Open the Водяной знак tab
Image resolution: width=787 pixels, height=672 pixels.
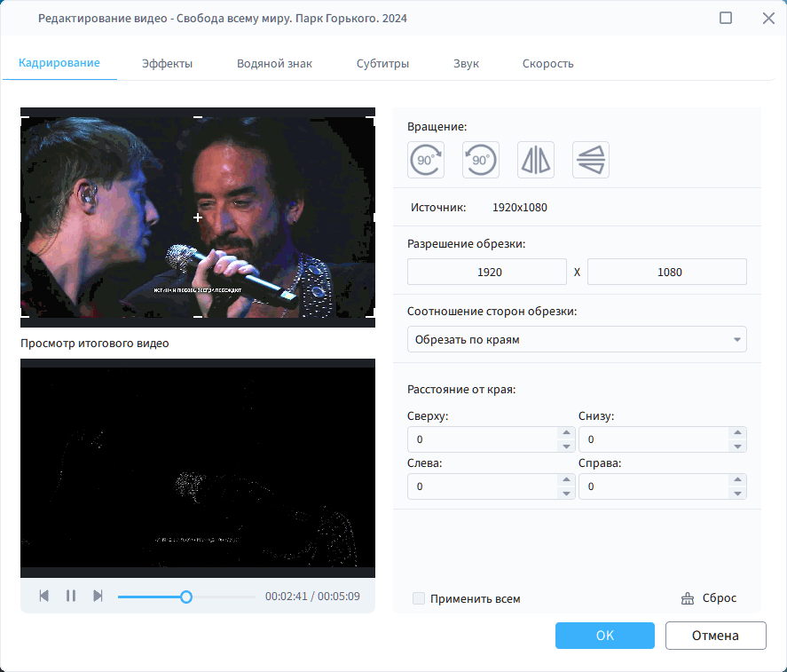(274, 64)
